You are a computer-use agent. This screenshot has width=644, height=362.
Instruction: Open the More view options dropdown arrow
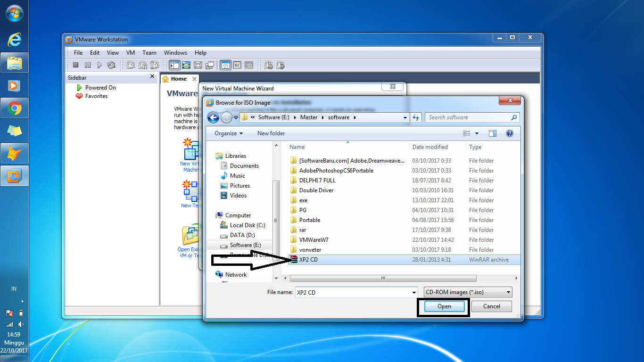tap(477, 133)
